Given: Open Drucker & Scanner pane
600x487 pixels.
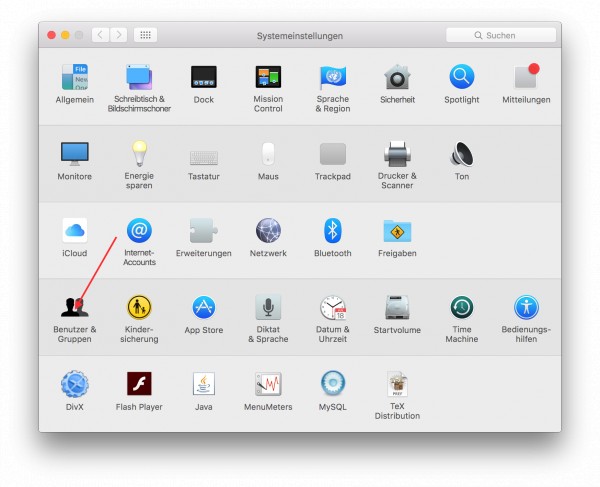Looking at the screenshot, I should [397, 154].
